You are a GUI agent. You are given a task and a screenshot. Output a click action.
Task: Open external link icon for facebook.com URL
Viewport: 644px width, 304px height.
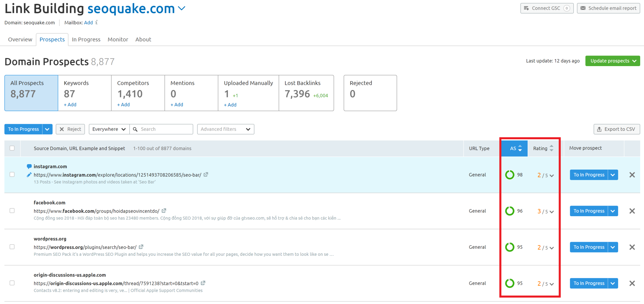(x=164, y=210)
